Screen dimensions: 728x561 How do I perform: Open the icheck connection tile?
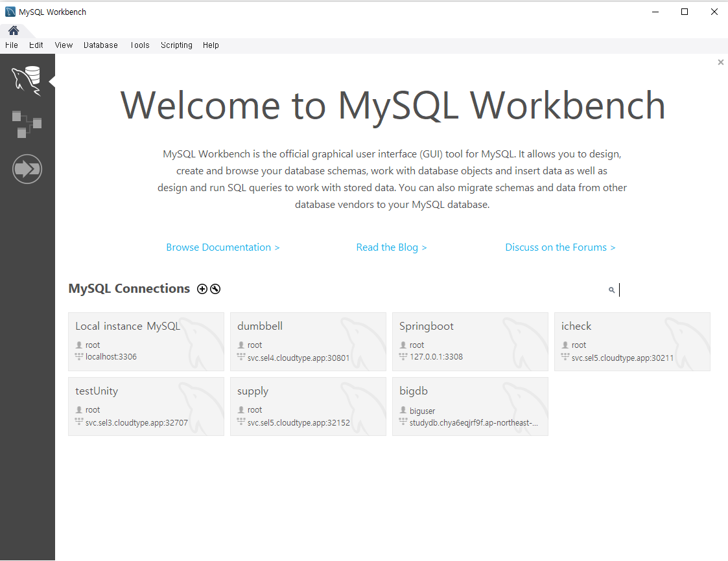pos(632,341)
